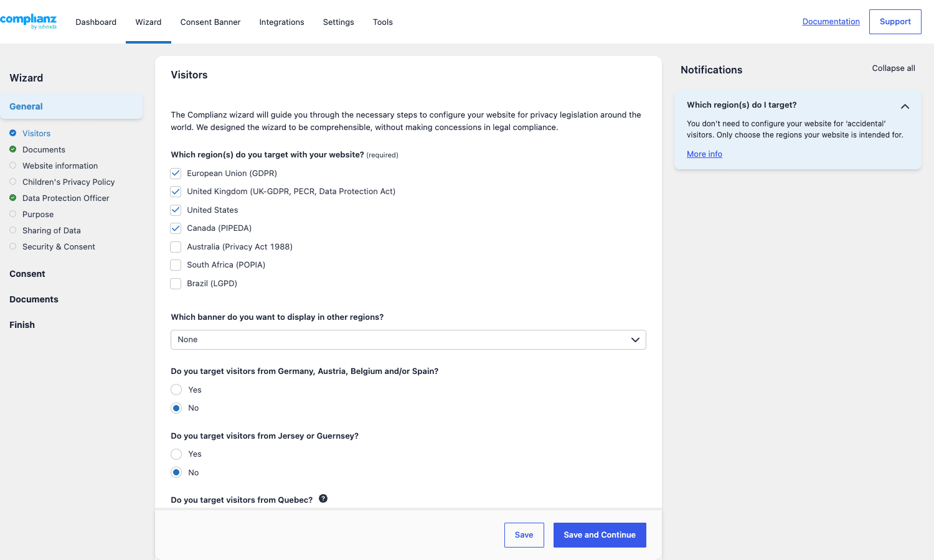The width and height of the screenshot is (934, 560).
Task: Click the Data Protection Officer green check icon
Action: click(12, 198)
